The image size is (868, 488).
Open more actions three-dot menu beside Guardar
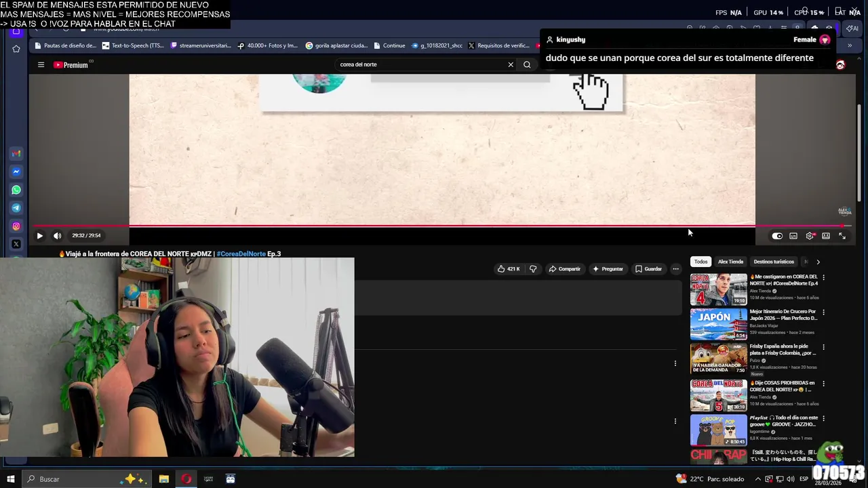675,269
